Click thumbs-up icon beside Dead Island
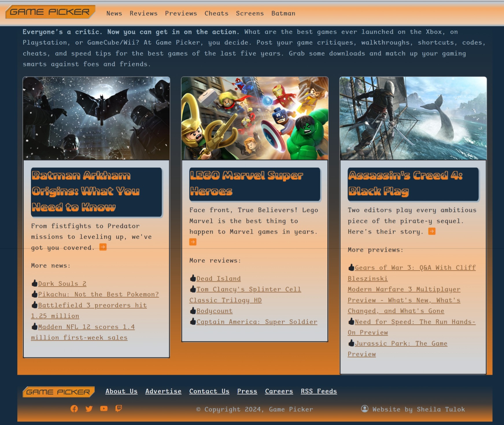This screenshot has height=425, width=504. 193,278
